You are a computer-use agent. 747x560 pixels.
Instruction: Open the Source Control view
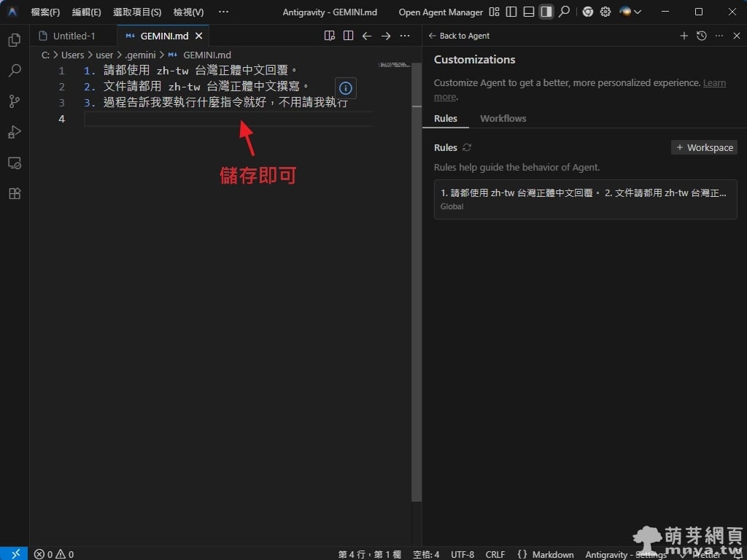tap(14, 101)
